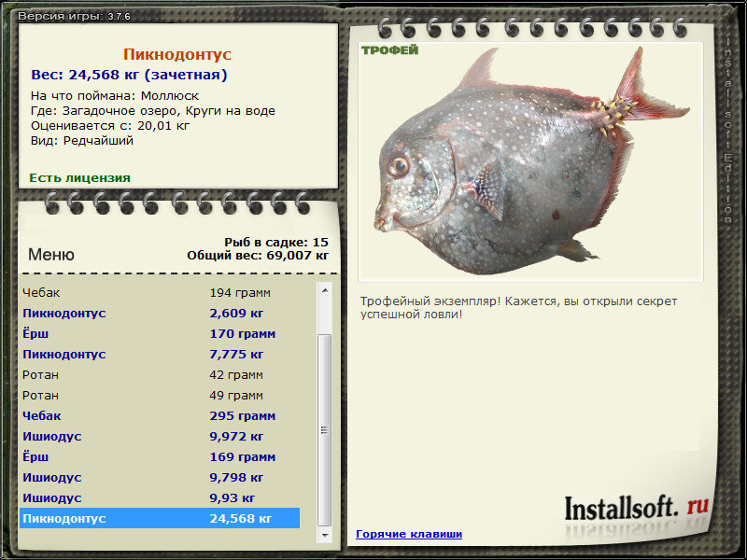Image resolution: width=747 pixels, height=560 pixels.
Task: Click the Рыб в садке: 15 counter
Action: point(276,243)
